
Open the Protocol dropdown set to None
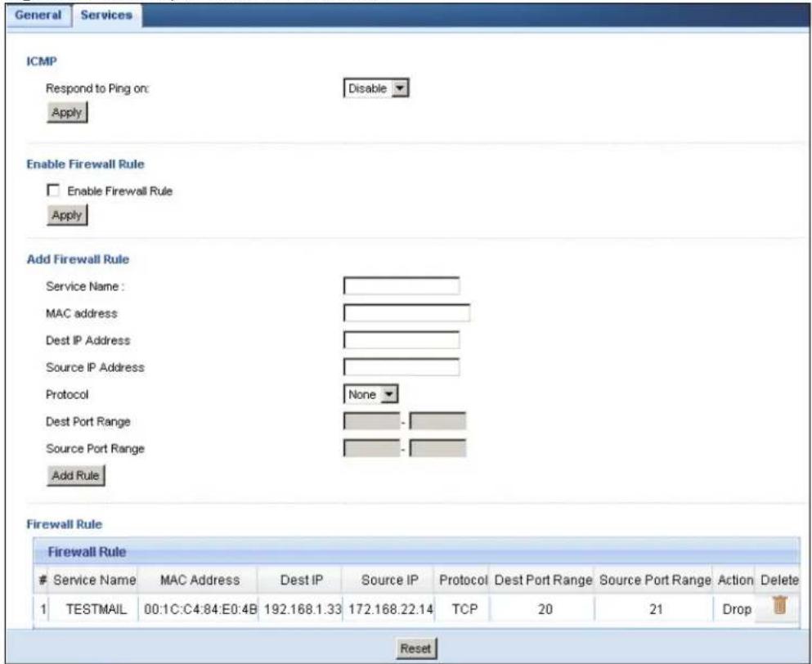(x=370, y=395)
